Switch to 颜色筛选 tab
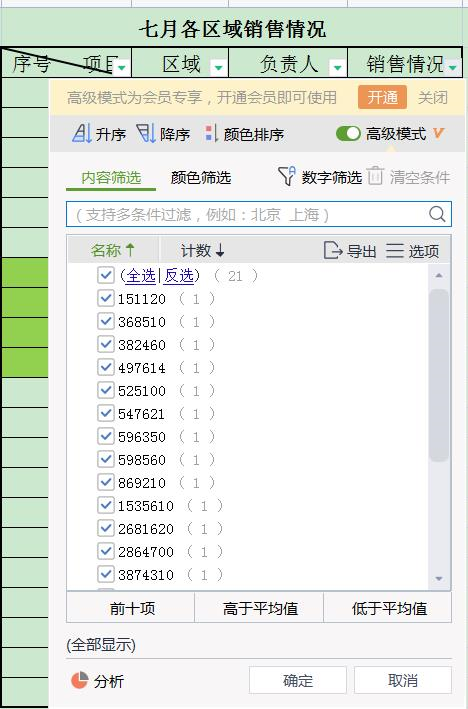468x709 pixels. (x=201, y=178)
